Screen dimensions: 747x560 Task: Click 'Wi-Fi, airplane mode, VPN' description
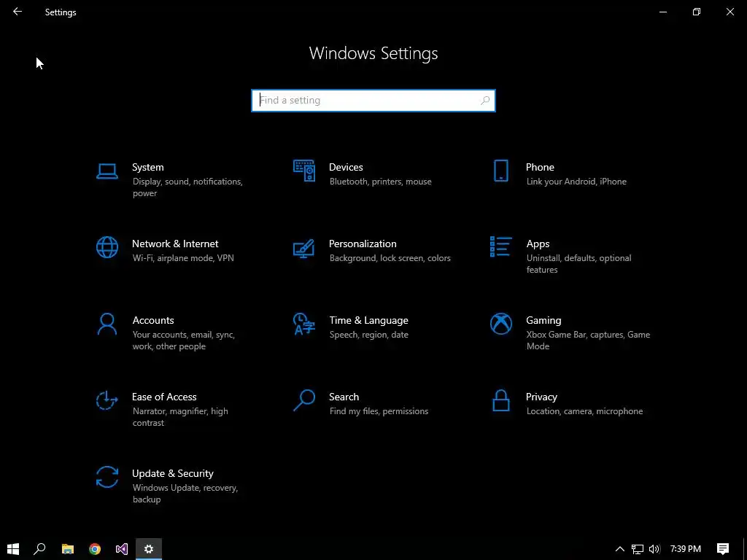coord(183,258)
